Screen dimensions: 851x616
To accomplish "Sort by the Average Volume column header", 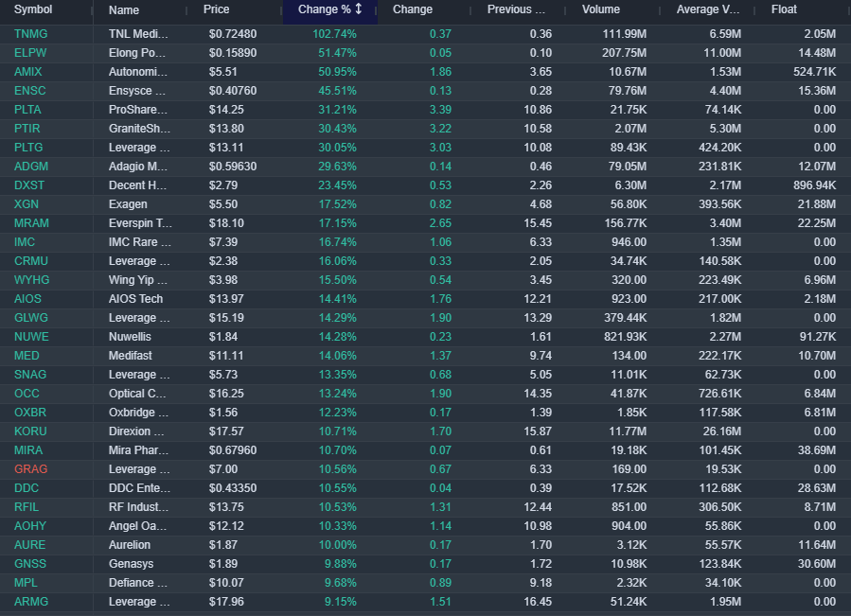I will 708,9.
